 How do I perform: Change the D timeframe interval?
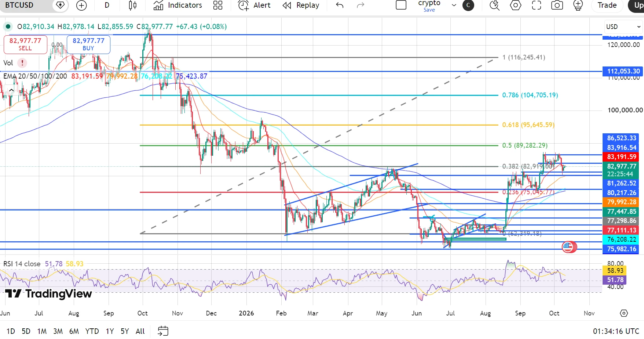coord(107,5)
